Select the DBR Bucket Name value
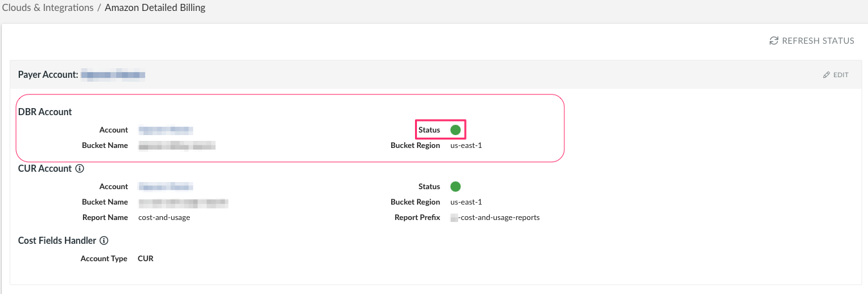Image resolution: width=868 pixels, height=294 pixels. coord(176,146)
